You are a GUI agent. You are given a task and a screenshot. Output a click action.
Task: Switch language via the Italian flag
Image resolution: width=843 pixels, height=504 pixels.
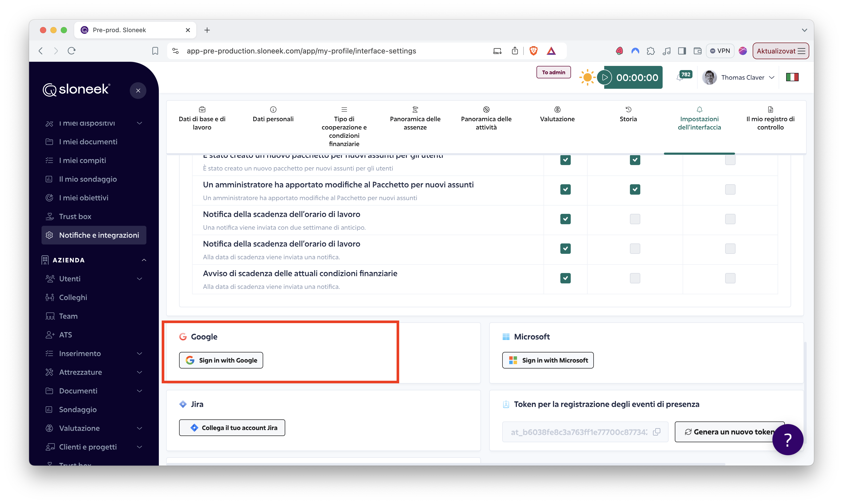(792, 77)
